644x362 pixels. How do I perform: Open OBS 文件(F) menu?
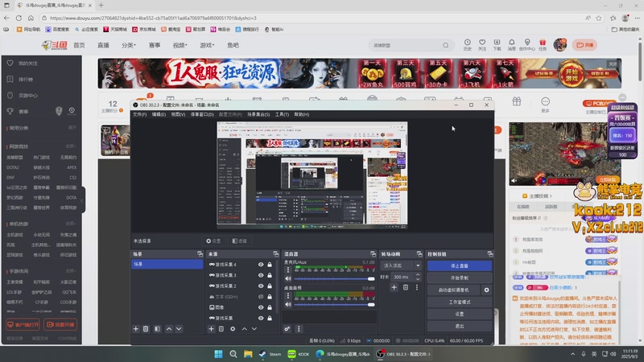click(x=139, y=114)
